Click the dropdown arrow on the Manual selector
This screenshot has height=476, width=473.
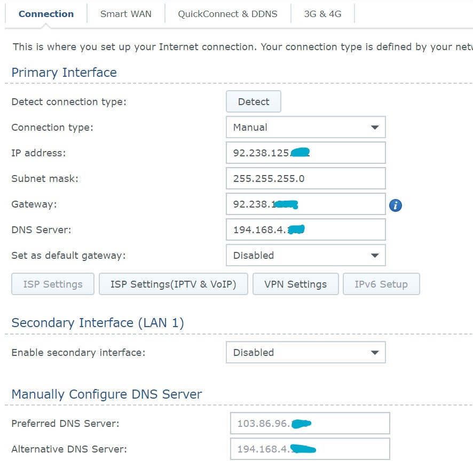point(376,127)
